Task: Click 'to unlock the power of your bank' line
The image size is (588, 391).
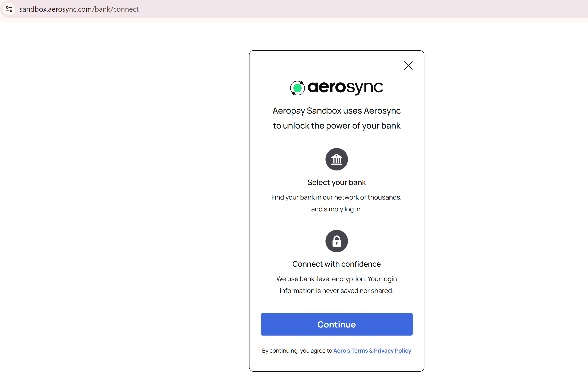Action: [336, 126]
